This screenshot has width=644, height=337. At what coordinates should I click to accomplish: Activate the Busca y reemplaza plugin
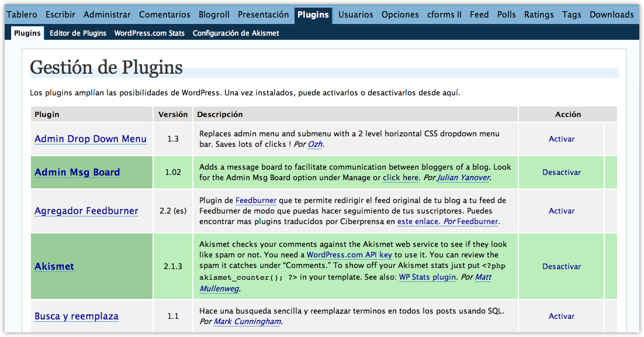coord(561,317)
